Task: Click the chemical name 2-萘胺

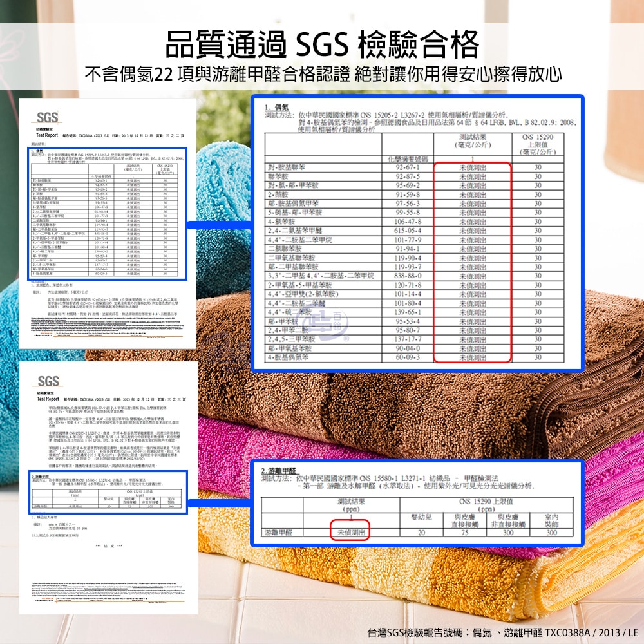Action: tap(278, 194)
